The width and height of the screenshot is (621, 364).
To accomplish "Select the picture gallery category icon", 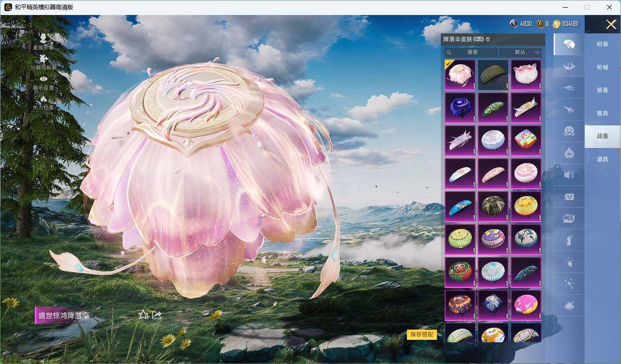I will 569,219.
